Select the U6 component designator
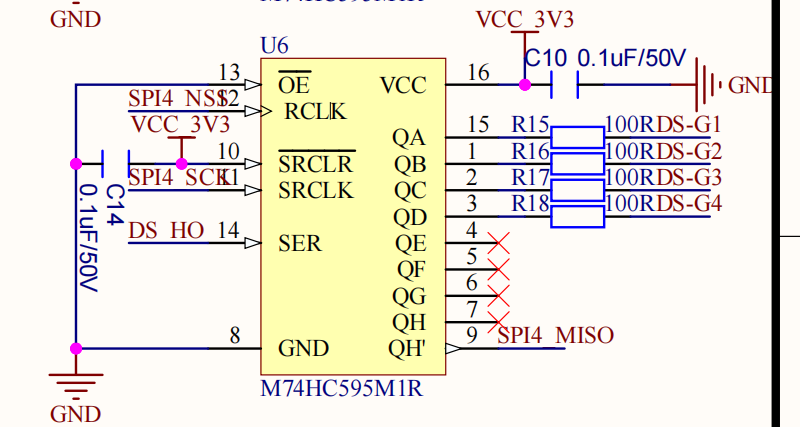Image resolution: width=800 pixels, height=427 pixels. point(274,46)
